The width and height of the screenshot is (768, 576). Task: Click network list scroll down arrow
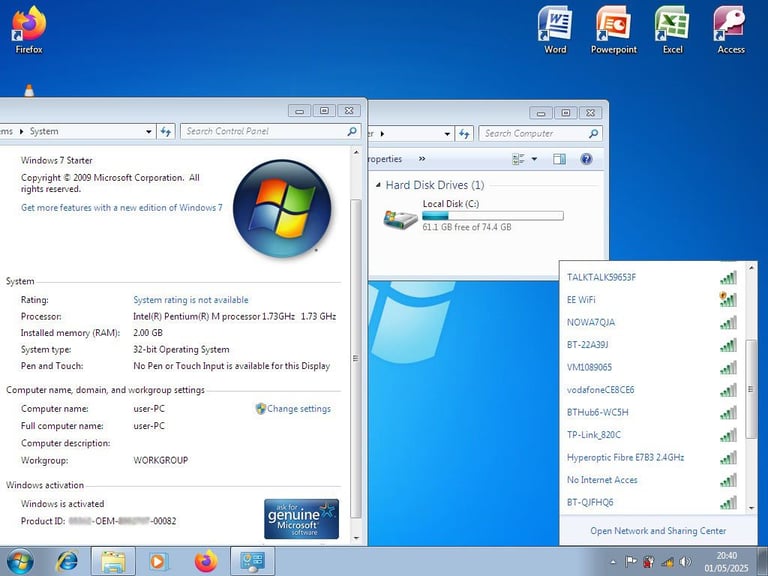point(751,508)
